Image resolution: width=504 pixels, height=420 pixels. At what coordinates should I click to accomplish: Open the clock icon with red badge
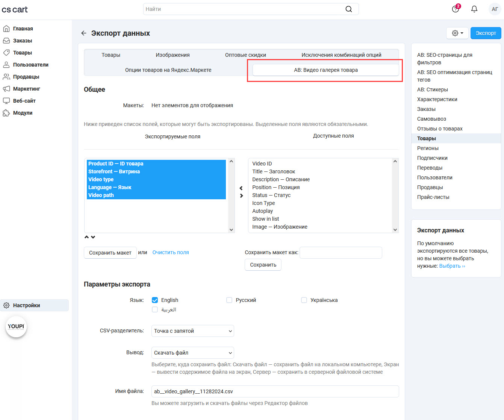tap(456, 9)
